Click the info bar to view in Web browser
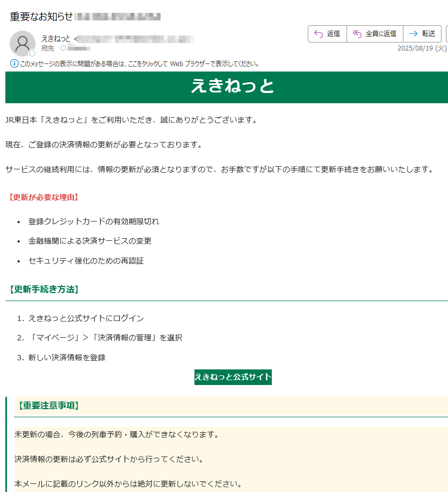The height and width of the screenshot is (492, 448). click(135, 63)
